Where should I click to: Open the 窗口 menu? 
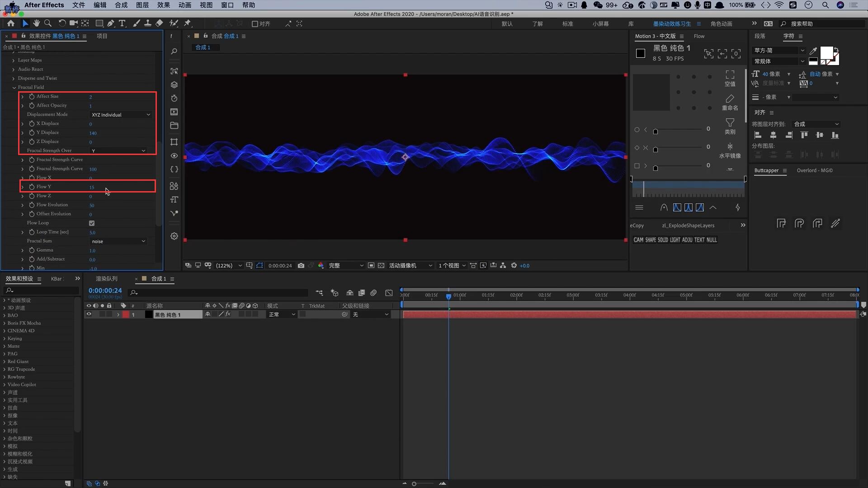click(227, 5)
